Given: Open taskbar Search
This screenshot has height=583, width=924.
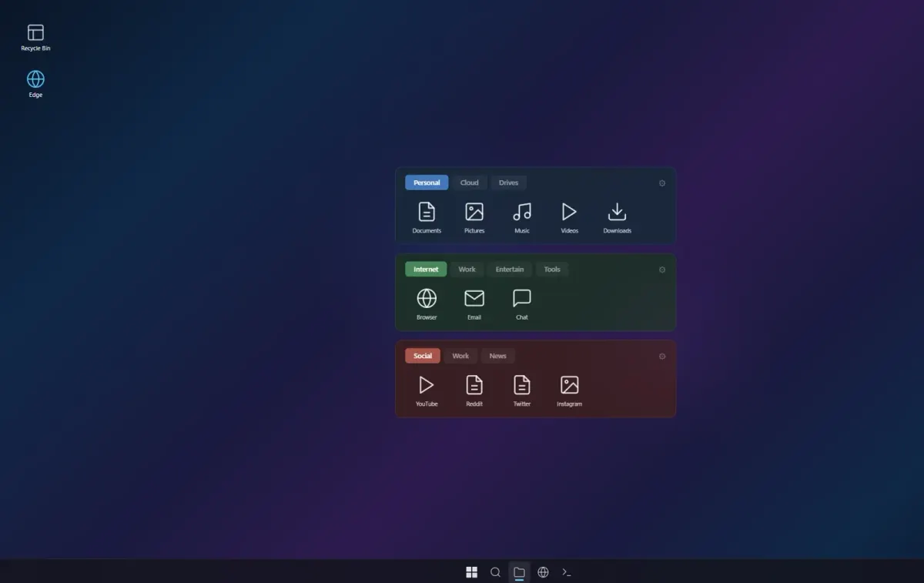Looking at the screenshot, I should [495, 571].
